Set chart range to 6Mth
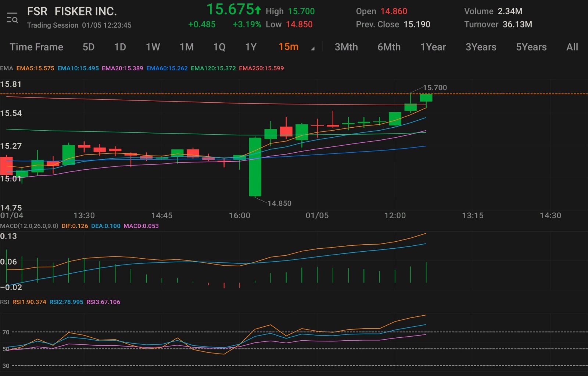 [x=389, y=47]
